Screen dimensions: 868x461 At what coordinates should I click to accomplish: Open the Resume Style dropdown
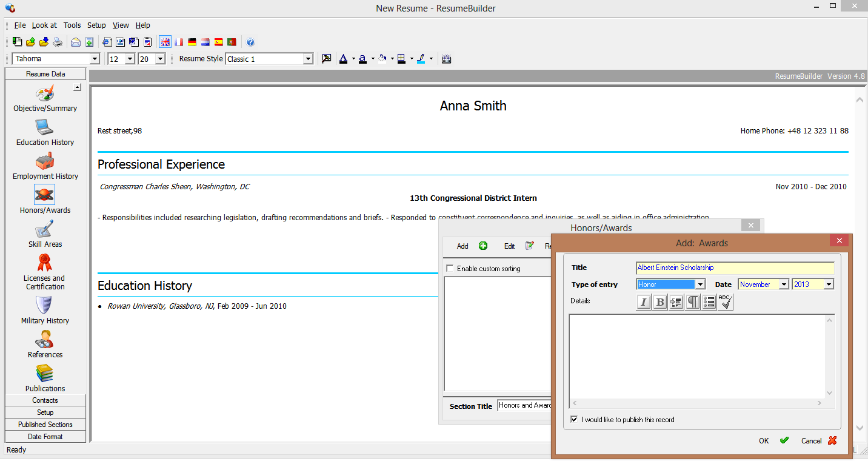(308, 59)
